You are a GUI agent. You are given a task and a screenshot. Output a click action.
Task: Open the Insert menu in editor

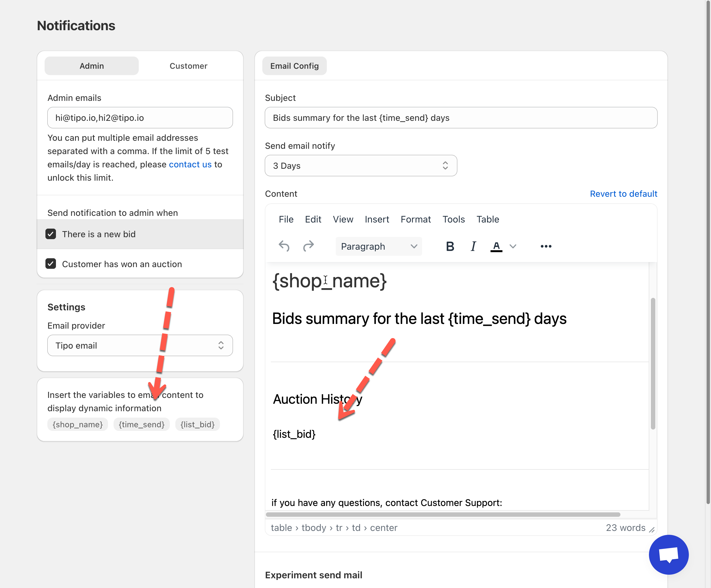376,219
